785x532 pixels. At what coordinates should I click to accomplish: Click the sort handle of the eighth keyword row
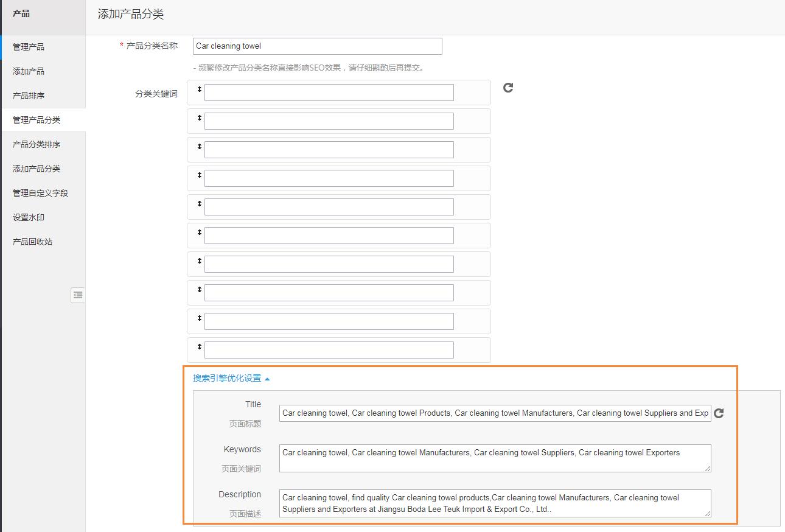pos(199,290)
